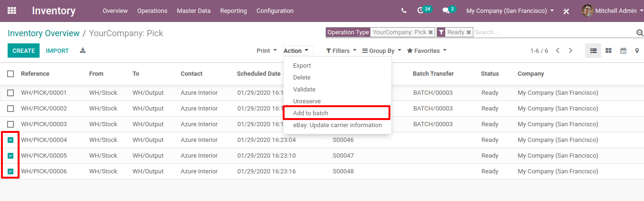This screenshot has width=644, height=201.
Task: Click the debug tools wrench icon
Action: (x=566, y=11)
